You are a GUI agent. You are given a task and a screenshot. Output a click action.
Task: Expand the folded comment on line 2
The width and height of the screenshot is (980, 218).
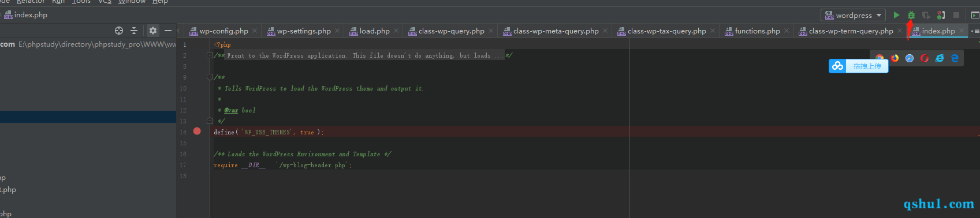pyautogui.click(x=210, y=55)
